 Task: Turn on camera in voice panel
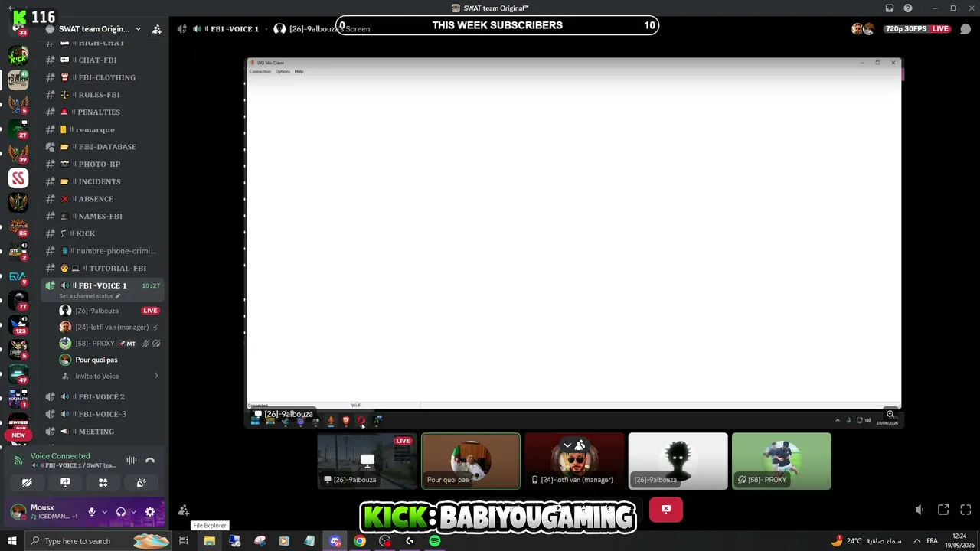pos(27,483)
